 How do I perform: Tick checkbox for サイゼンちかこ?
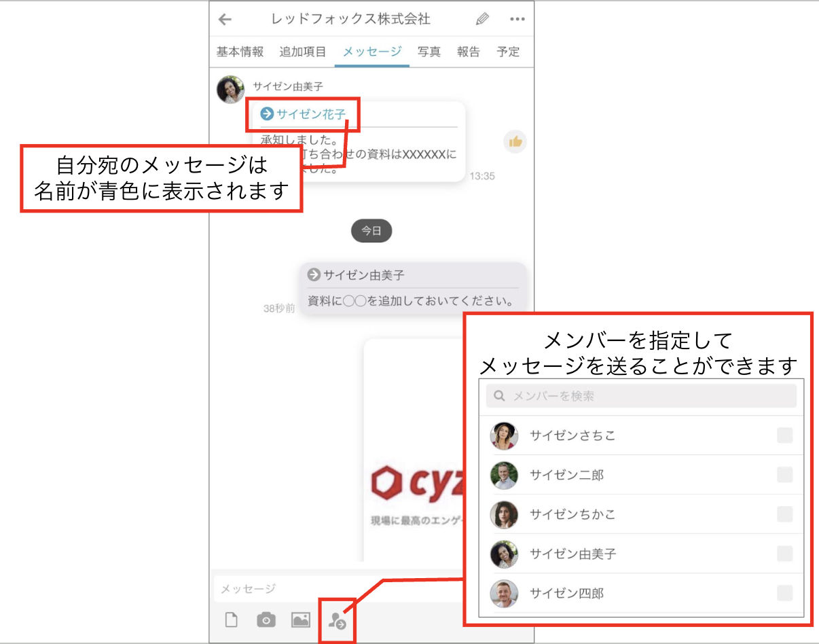784,514
